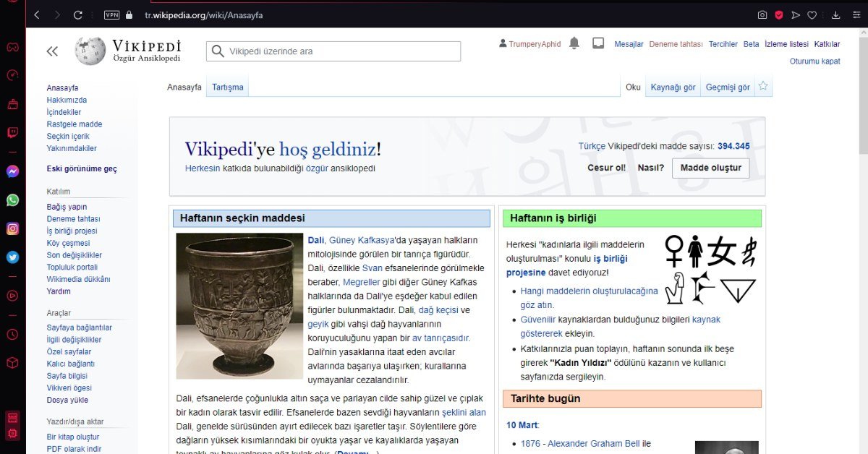Open the downloads arrow icon
Image resolution: width=868 pixels, height=454 pixels.
pos(835,14)
